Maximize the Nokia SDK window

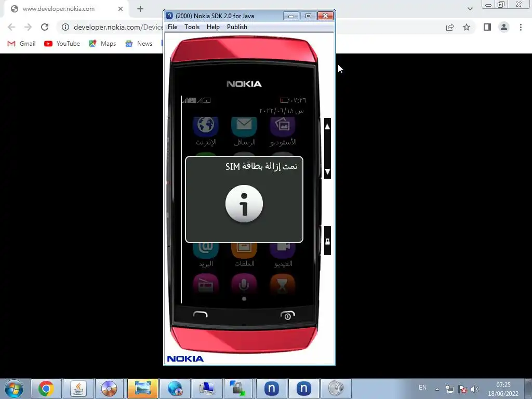point(308,16)
